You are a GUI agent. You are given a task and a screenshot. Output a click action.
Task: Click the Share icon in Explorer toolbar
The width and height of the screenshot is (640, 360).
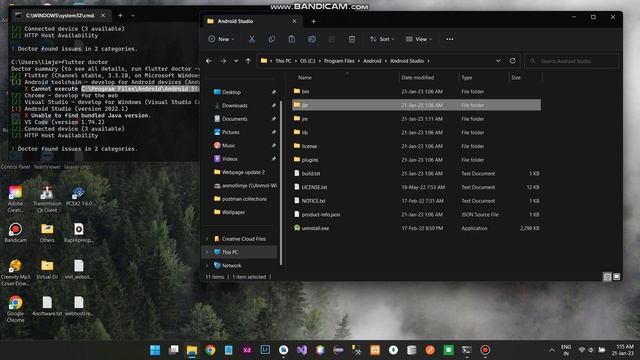point(332,39)
